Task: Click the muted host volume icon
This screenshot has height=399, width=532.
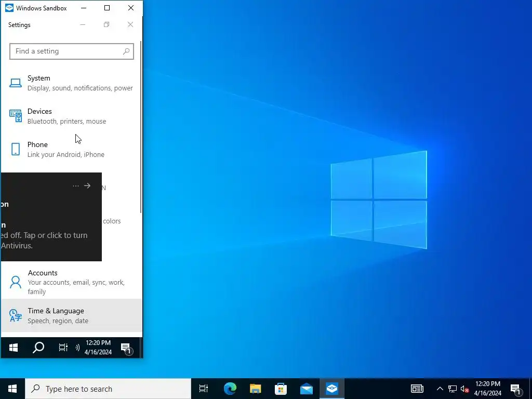Action: coord(465,389)
